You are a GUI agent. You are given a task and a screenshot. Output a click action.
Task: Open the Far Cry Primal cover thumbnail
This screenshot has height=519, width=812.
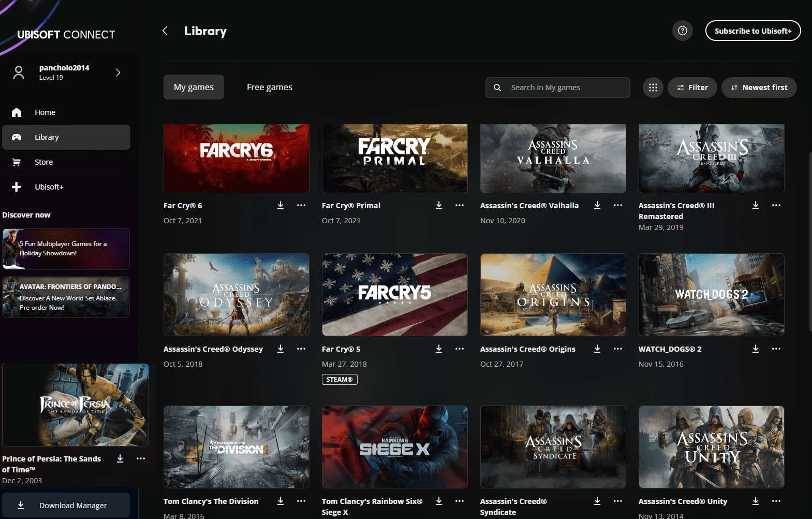point(395,158)
